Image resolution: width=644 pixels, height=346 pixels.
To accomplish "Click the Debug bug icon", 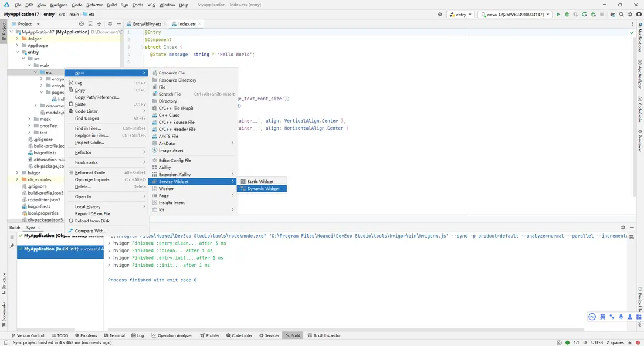I will (x=567, y=14).
